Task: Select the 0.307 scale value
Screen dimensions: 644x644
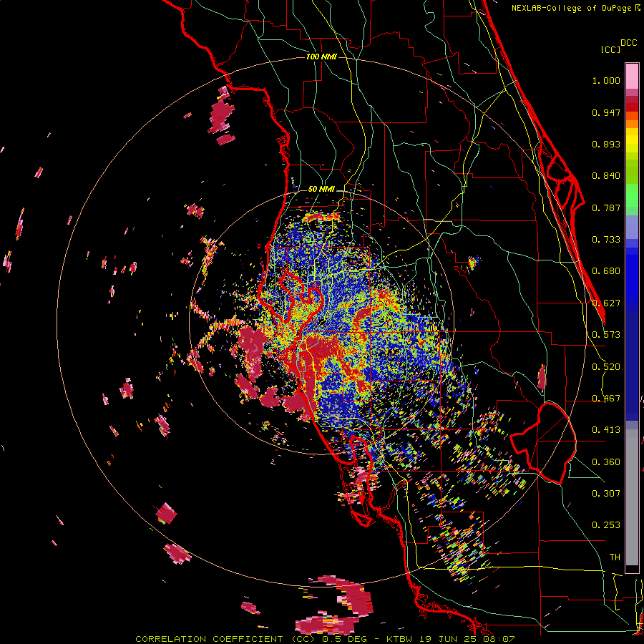Action: point(606,494)
